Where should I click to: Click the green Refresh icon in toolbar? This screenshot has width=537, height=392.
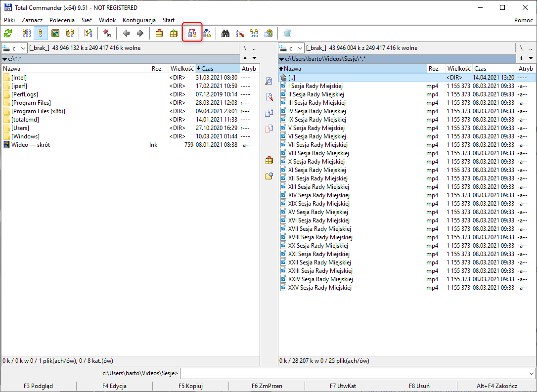pos(8,34)
